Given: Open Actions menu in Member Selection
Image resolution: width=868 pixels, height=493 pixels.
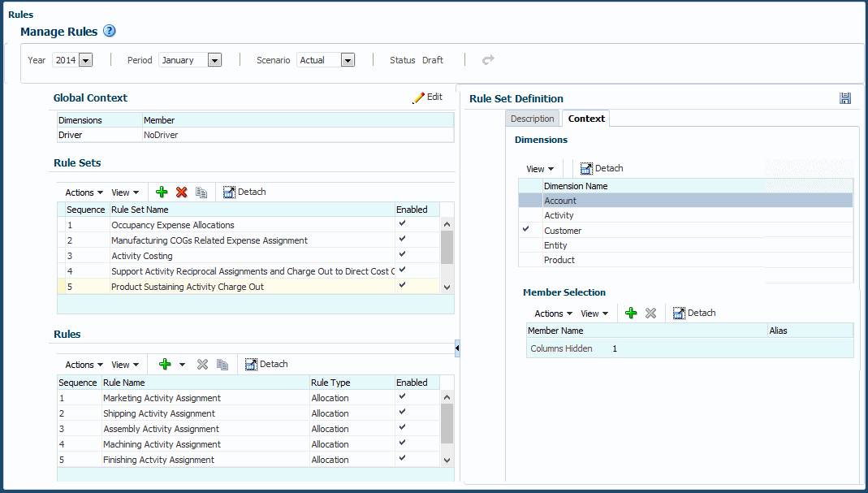Looking at the screenshot, I should coord(554,314).
